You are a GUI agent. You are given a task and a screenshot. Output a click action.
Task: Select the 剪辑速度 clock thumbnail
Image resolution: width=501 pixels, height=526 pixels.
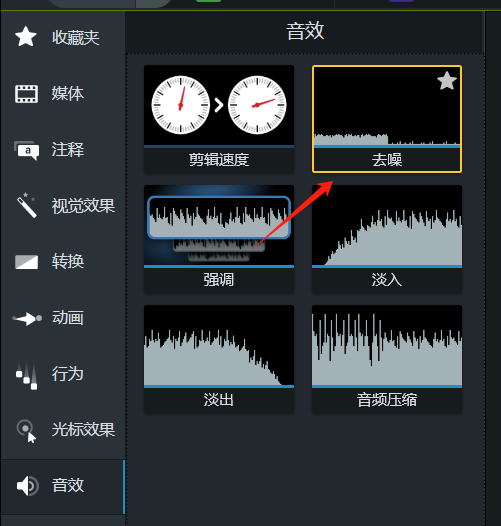tap(219, 105)
